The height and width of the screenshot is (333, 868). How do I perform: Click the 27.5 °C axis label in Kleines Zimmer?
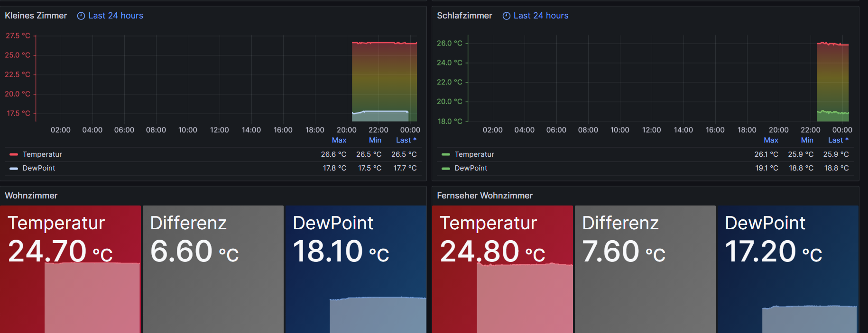[x=18, y=36]
